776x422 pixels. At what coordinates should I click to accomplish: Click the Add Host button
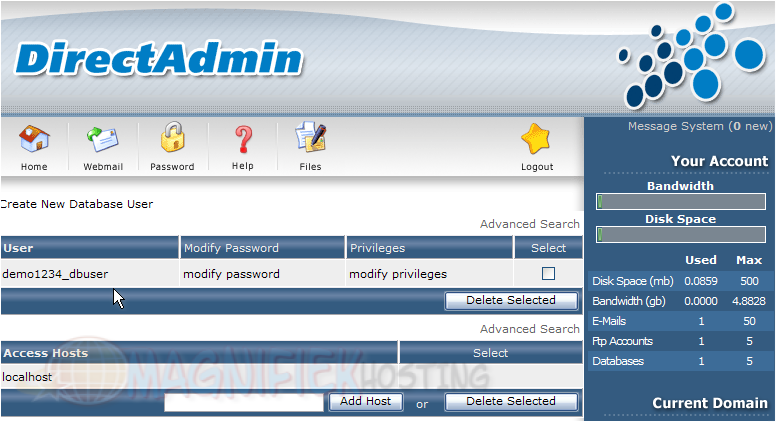pos(366,401)
